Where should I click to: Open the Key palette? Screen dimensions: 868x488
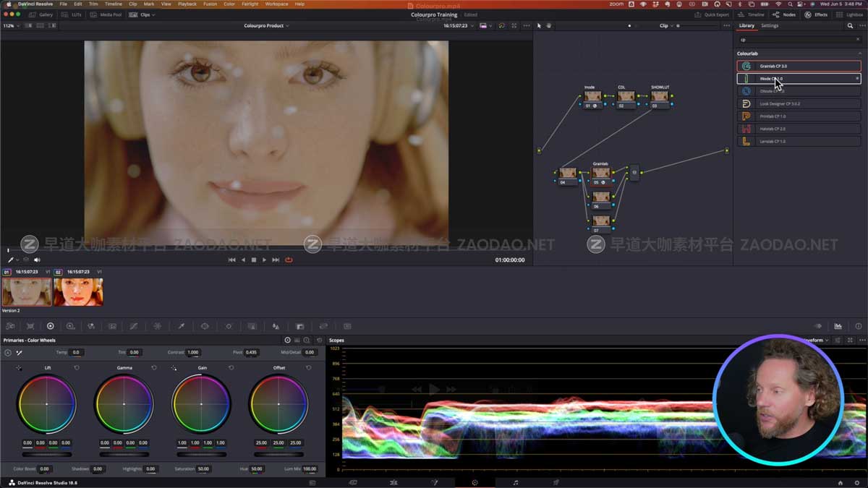pyautogui.click(x=299, y=326)
